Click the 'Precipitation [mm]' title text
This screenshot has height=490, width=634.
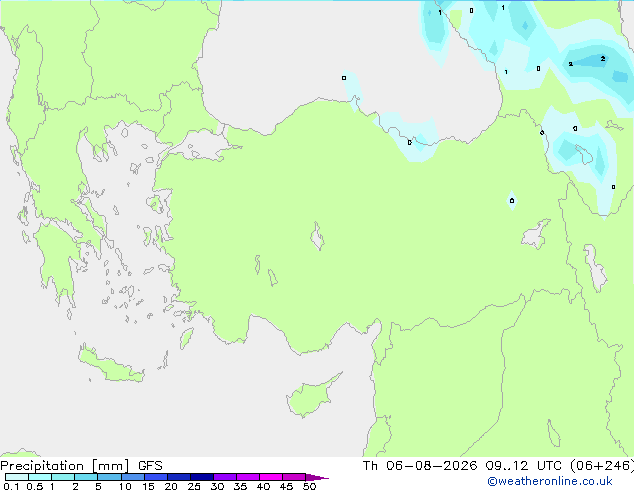(x=65, y=466)
